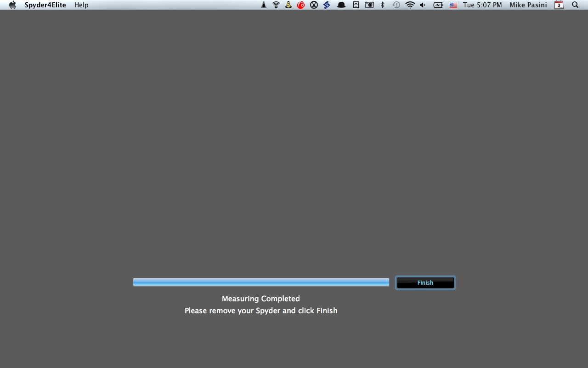Open the Wi-Fi status menu
This screenshot has width=588, height=368.
[410, 5]
